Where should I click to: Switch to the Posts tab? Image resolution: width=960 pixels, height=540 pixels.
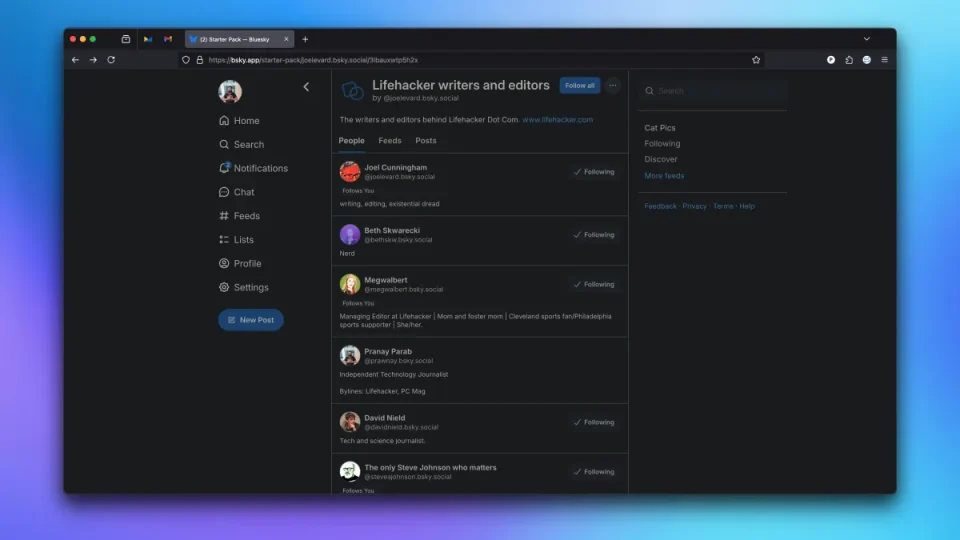tap(426, 141)
